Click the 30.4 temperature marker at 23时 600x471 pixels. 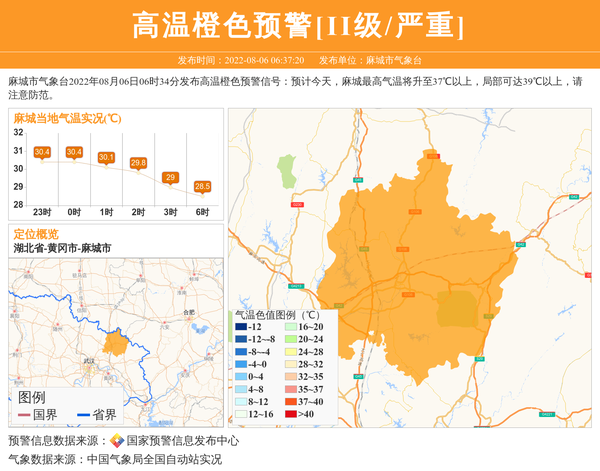pyautogui.click(x=42, y=152)
